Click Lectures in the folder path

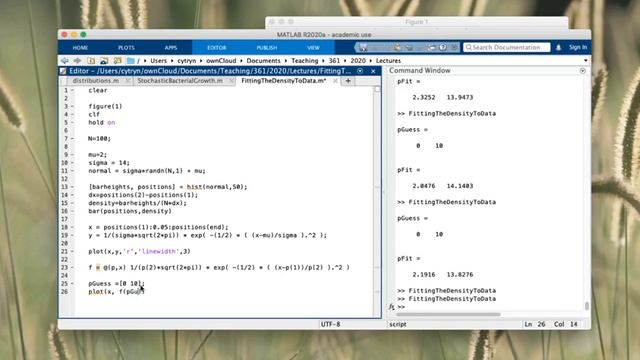tap(388, 60)
